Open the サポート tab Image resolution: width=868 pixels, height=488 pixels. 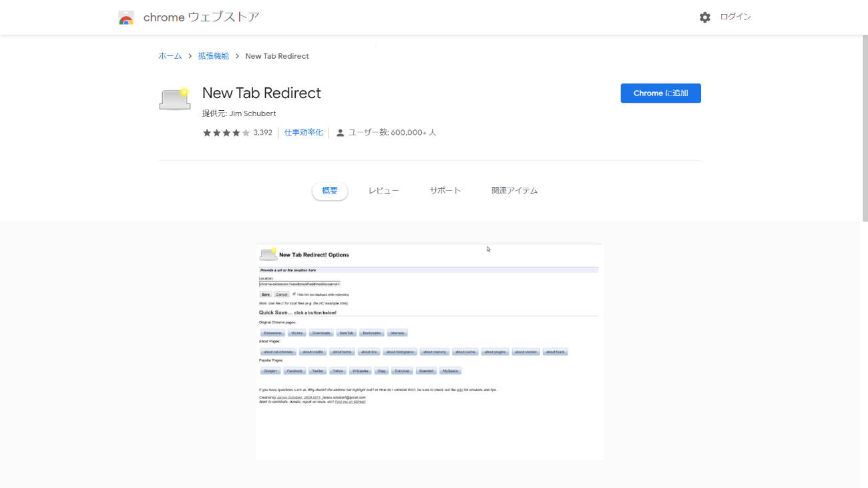pyautogui.click(x=445, y=190)
